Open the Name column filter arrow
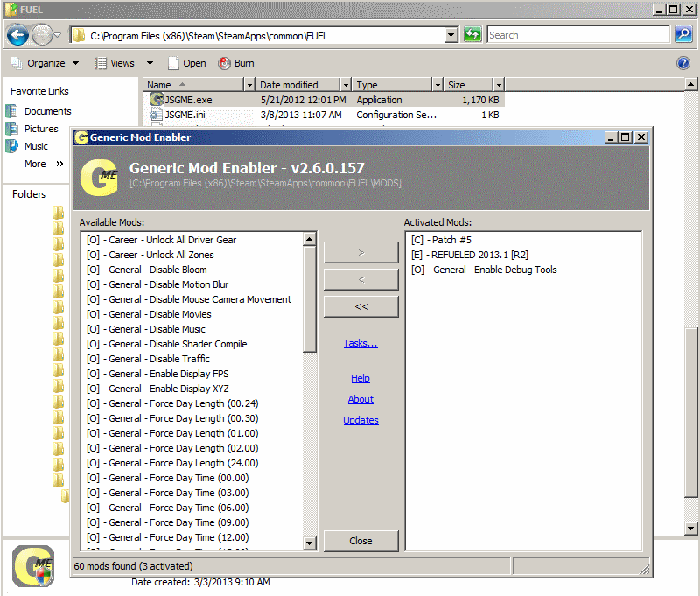Screen dimensions: 700x596 click(x=249, y=85)
